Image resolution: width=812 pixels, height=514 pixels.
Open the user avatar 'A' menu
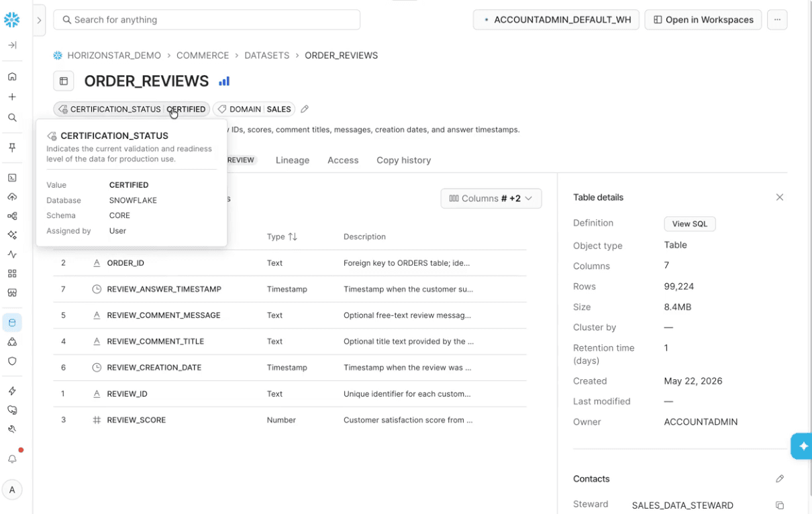(x=12, y=490)
